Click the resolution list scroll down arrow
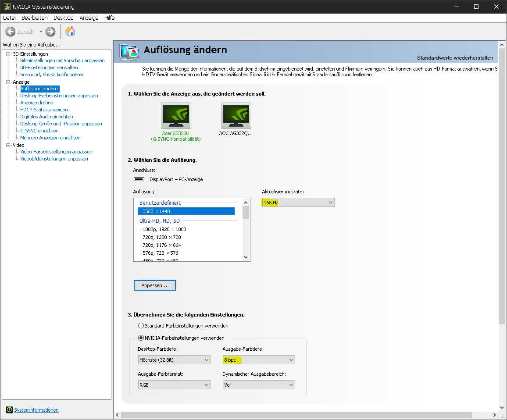Image resolution: width=507 pixels, height=420 pixels. point(246,257)
